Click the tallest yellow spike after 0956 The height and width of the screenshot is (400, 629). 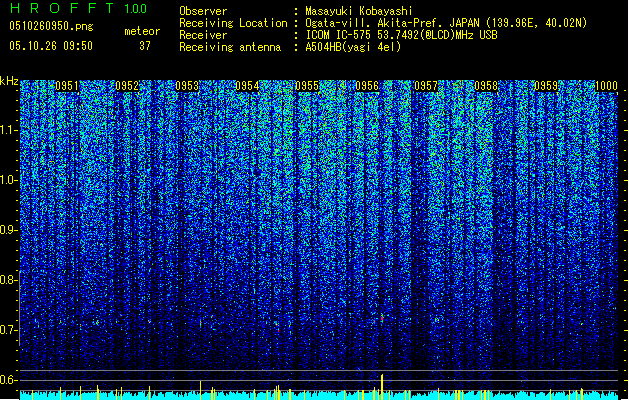point(382,387)
